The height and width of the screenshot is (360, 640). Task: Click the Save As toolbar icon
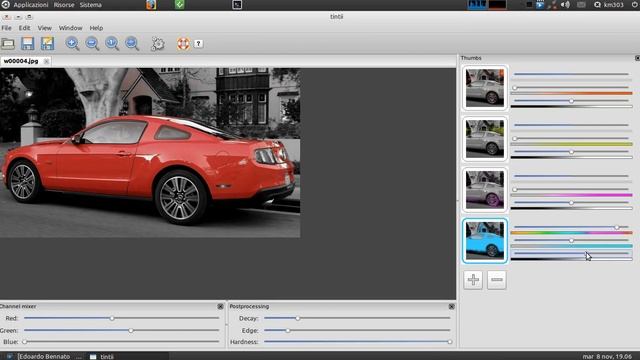point(47,43)
